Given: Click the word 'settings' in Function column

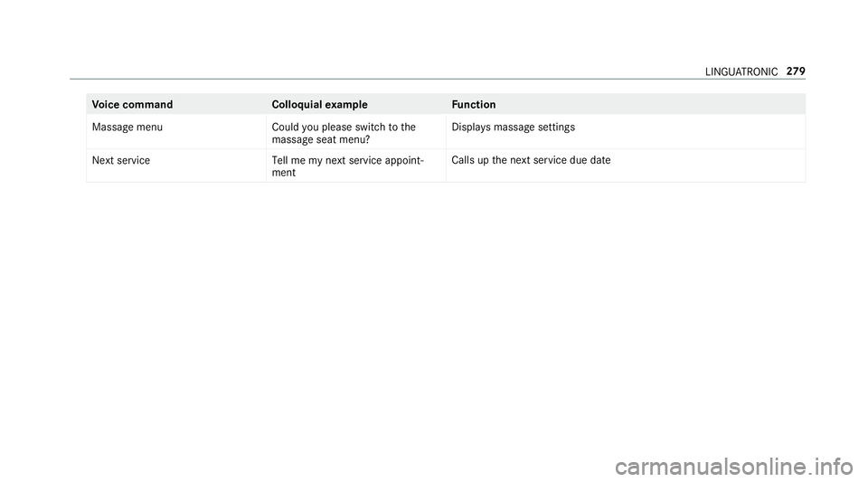Looking at the screenshot, I should pyautogui.click(x=556, y=128).
